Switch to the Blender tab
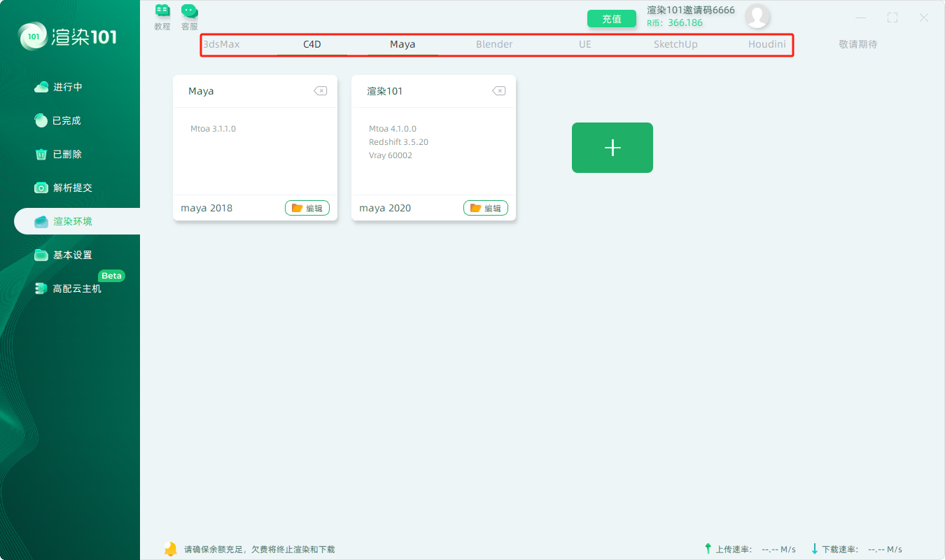945x560 pixels. [494, 44]
